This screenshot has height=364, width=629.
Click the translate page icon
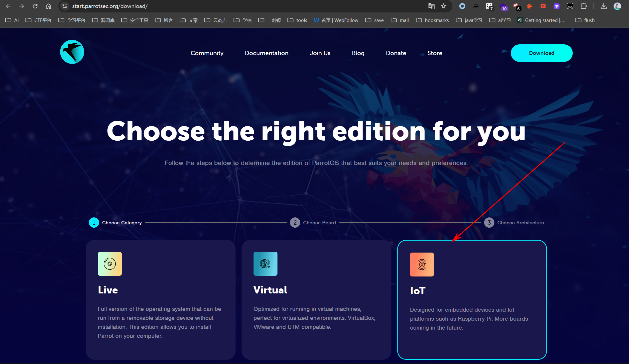point(431,6)
